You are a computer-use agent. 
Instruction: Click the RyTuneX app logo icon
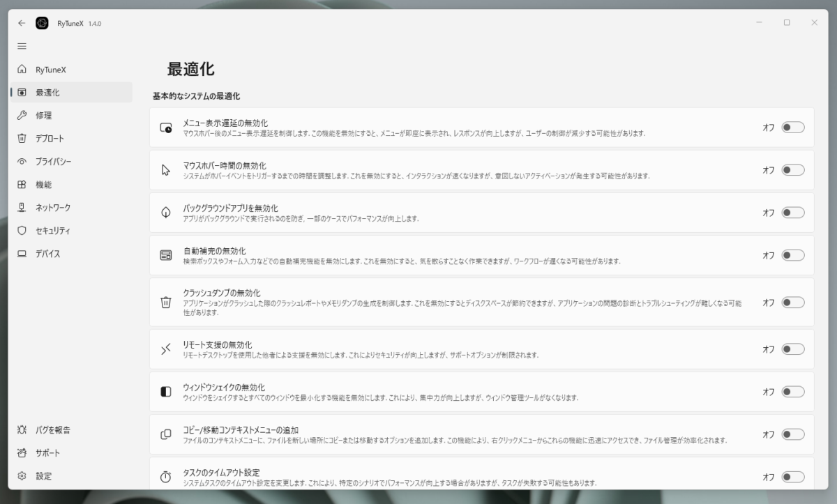tap(42, 23)
